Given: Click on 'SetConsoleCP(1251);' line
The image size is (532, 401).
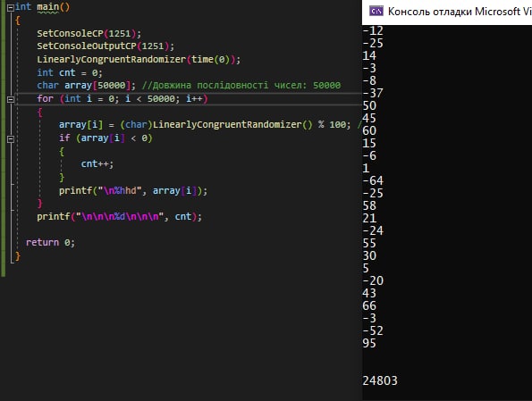Looking at the screenshot, I should [x=89, y=34].
